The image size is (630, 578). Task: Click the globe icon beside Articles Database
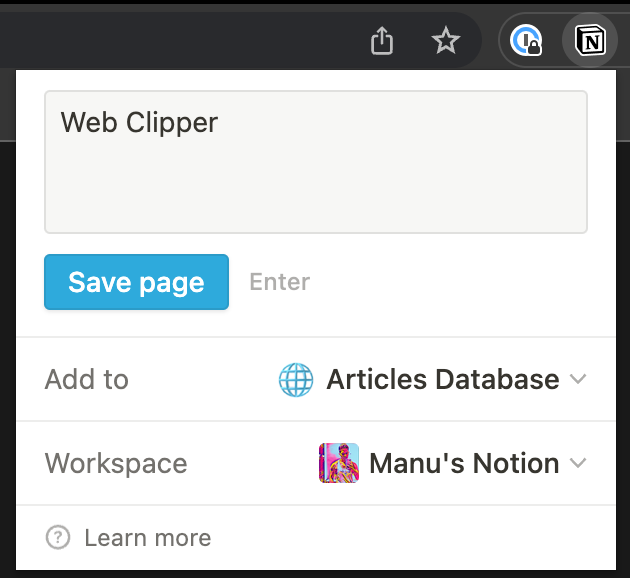[296, 380]
